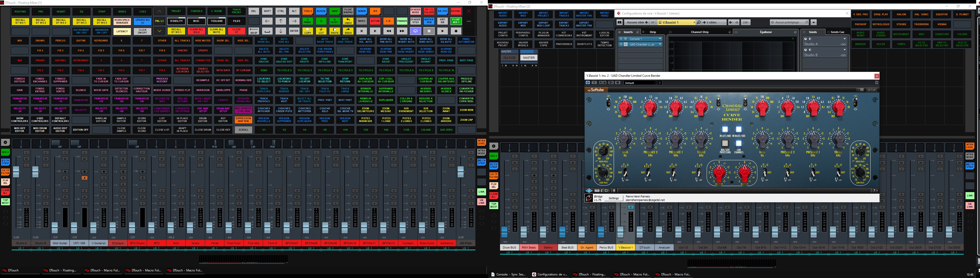Toggle Égaliseur bypass circle

736,32
